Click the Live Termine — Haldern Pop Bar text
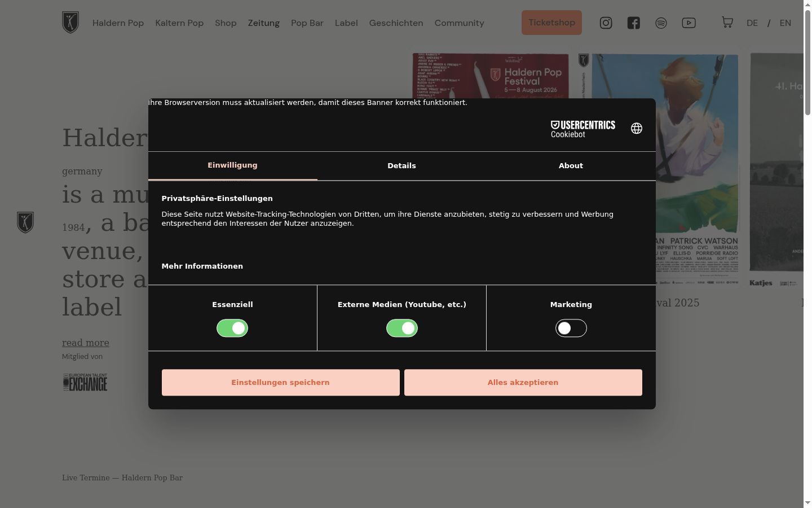 click(122, 478)
